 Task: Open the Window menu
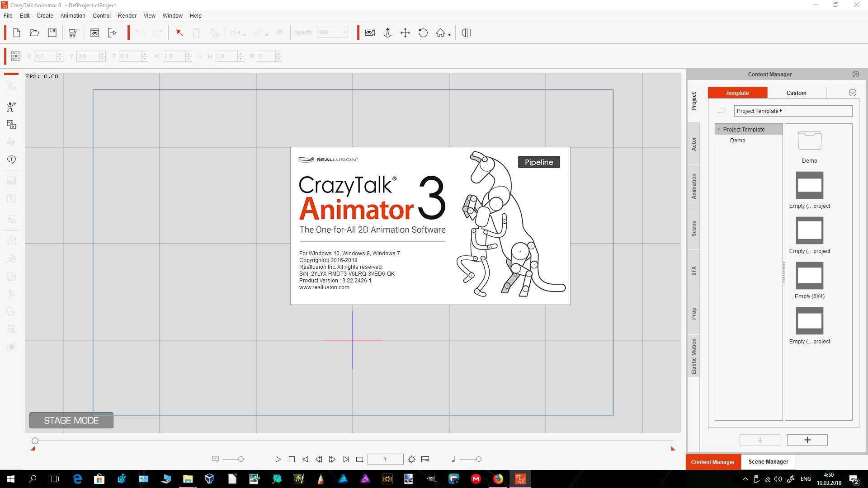coord(172,15)
